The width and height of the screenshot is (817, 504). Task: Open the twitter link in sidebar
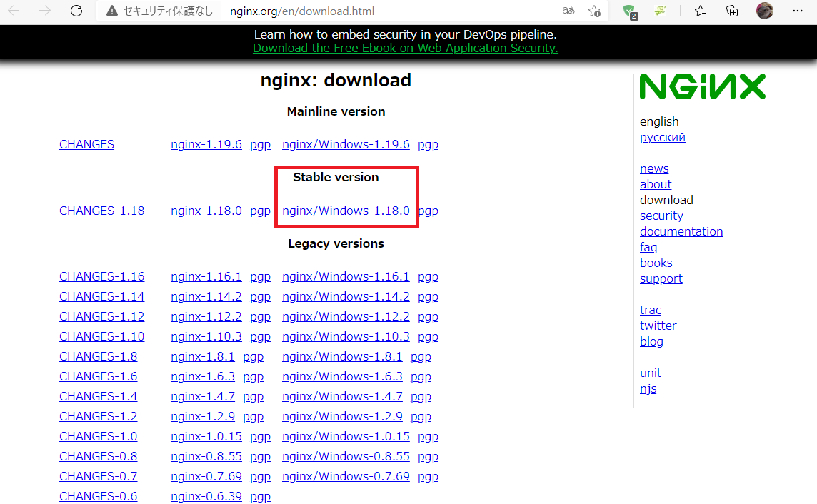click(658, 326)
